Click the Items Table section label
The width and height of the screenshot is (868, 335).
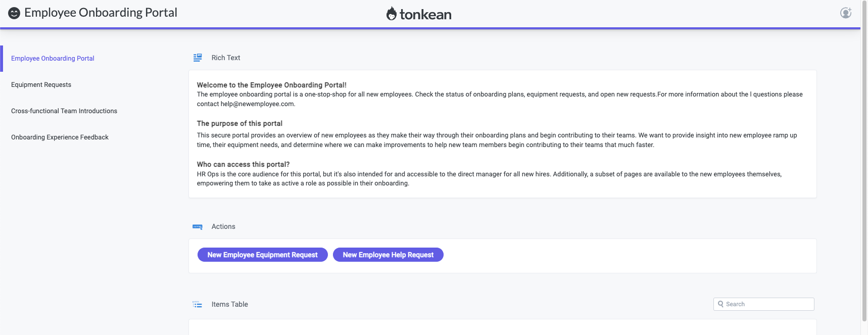[x=229, y=304]
